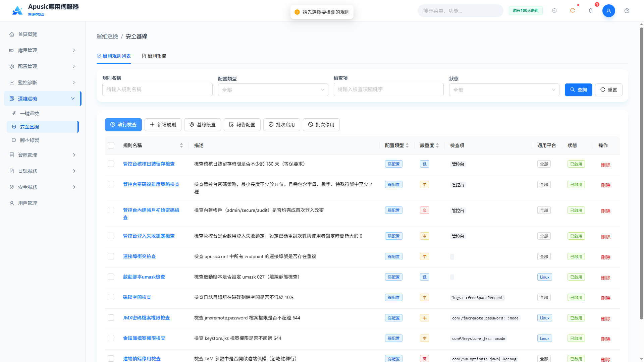
Task: Click the 新增規則 button
Action: pyautogui.click(x=163, y=125)
